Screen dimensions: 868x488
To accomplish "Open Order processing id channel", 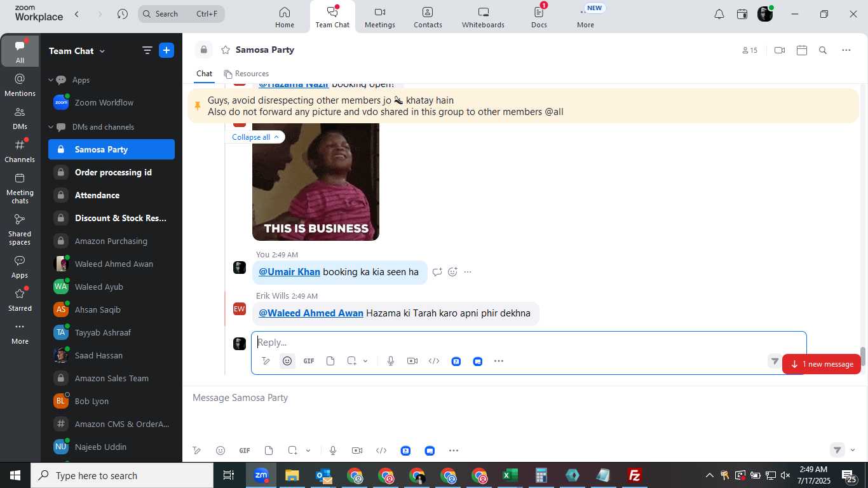I will pyautogui.click(x=111, y=172).
